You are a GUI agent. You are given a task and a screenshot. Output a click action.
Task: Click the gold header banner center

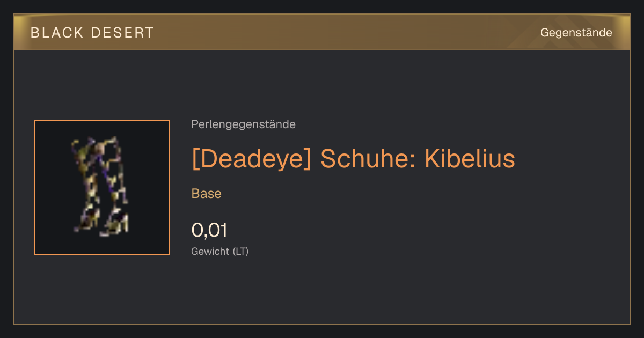click(x=322, y=32)
